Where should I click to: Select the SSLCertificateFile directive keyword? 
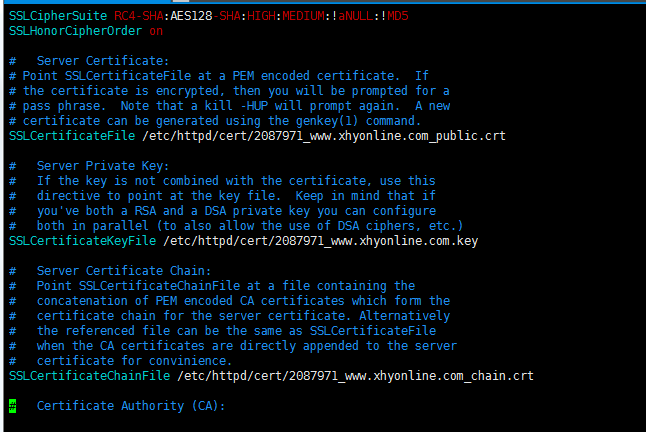72,136
